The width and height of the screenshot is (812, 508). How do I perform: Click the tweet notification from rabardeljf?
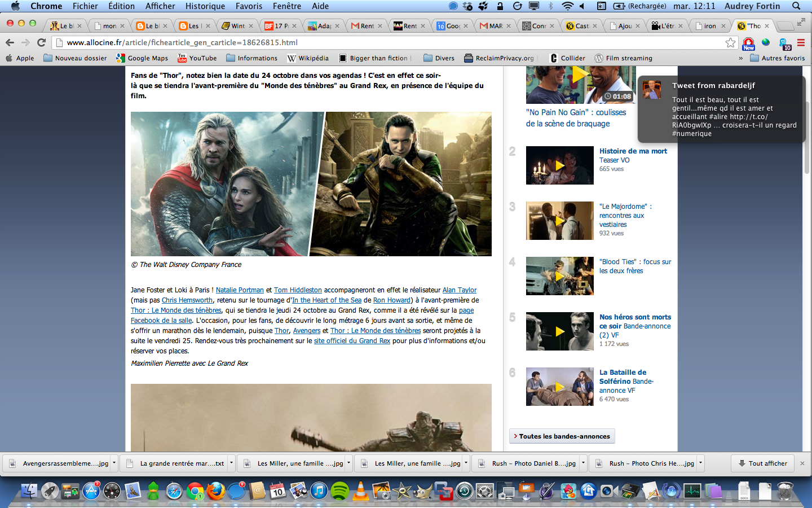[x=722, y=109]
